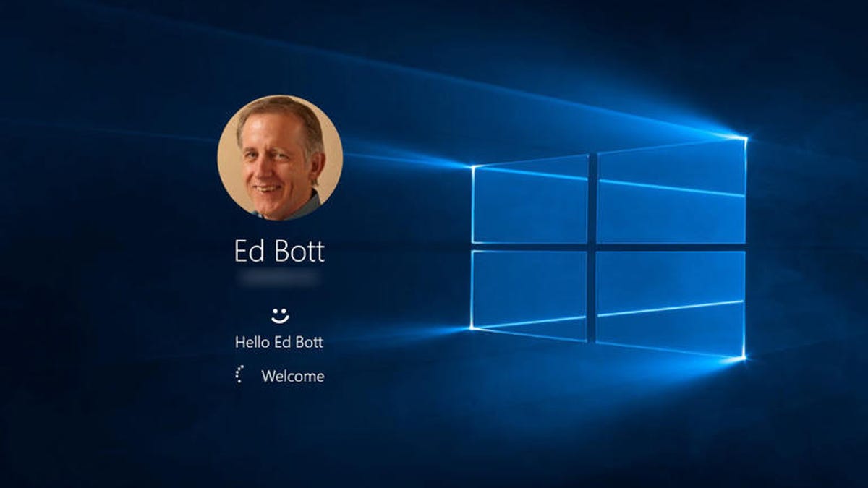The width and height of the screenshot is (868, 488).
Task: Click the Windows Hello smiley face icon
Action: (x=279, y=315)
